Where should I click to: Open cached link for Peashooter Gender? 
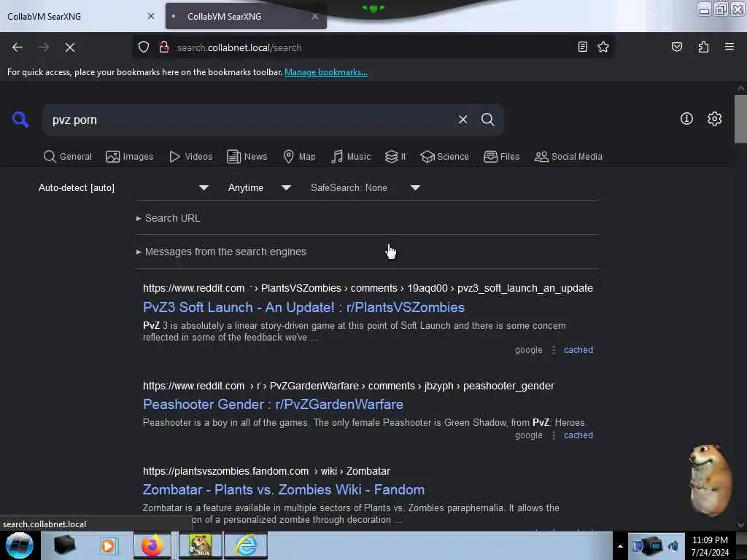point(578,435)
